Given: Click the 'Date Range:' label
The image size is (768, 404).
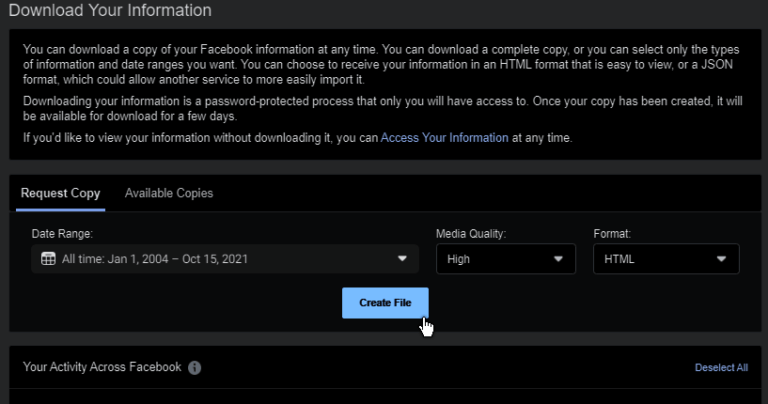Looking at the screenshot, I should (62, 234).
